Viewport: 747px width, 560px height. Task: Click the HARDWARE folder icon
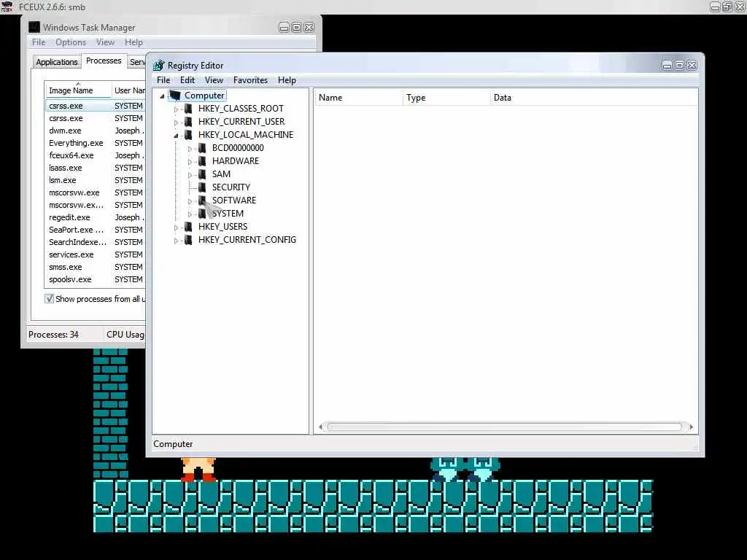[203, 161]
